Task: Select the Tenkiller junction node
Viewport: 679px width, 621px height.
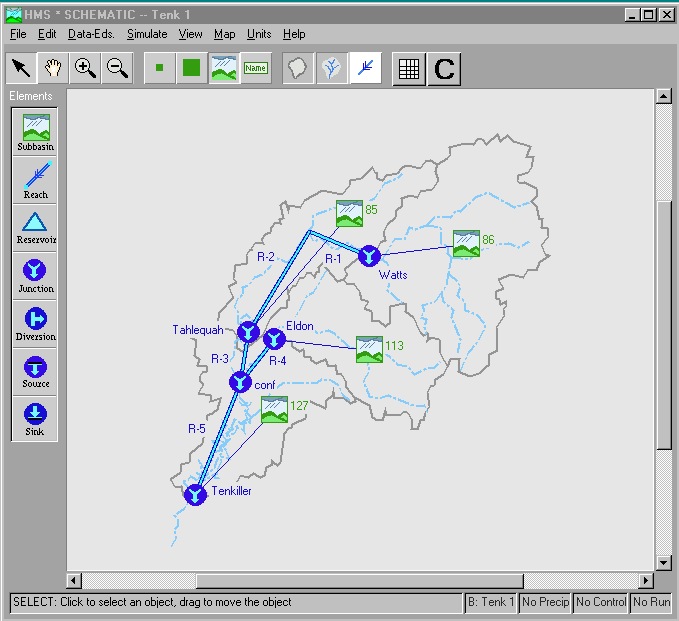Action: pos(195,495)
